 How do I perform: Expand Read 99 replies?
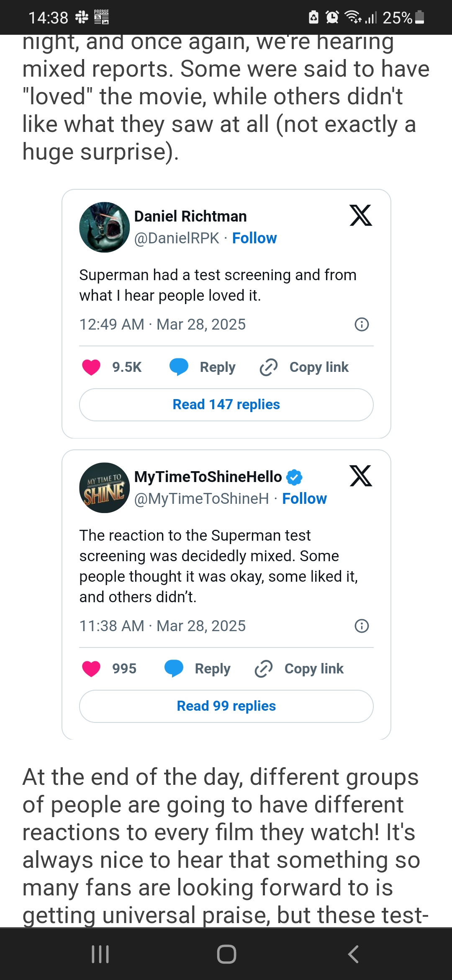[226, 706]
